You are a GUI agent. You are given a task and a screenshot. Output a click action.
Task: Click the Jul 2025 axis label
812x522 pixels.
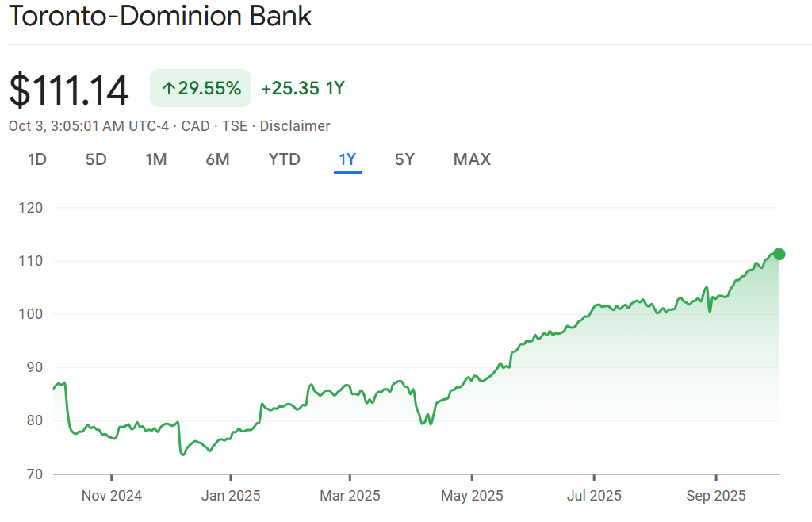594,496
